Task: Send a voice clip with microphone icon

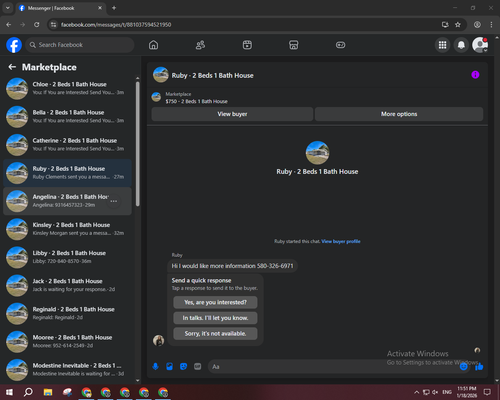Action: (155, 367)
